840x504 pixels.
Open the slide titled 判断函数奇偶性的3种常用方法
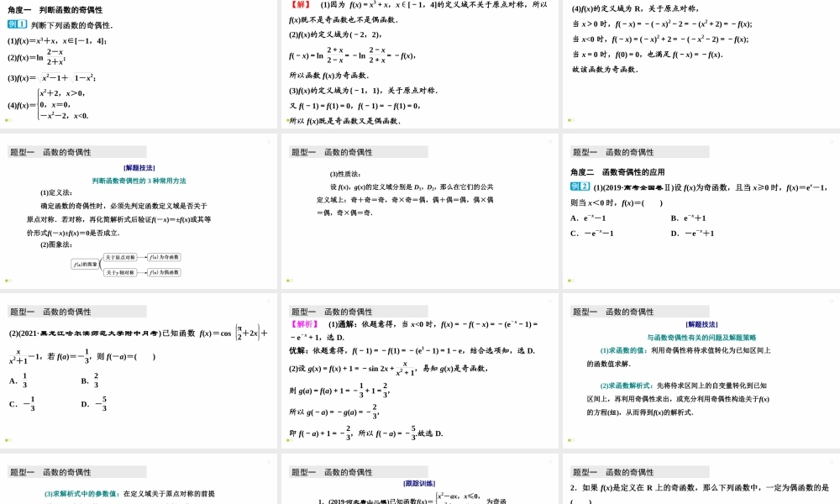pyautogui.click(x=139, y=212)
